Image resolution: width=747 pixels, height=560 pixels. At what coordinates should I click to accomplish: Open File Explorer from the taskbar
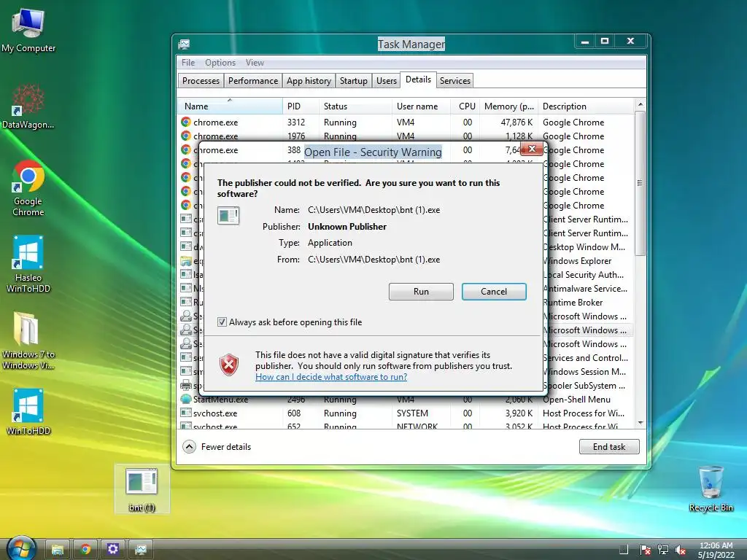point(58,550)
